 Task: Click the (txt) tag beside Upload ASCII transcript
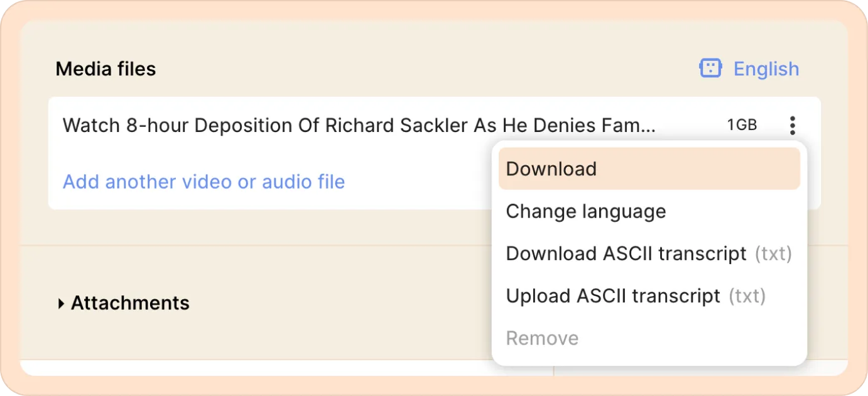747,295
